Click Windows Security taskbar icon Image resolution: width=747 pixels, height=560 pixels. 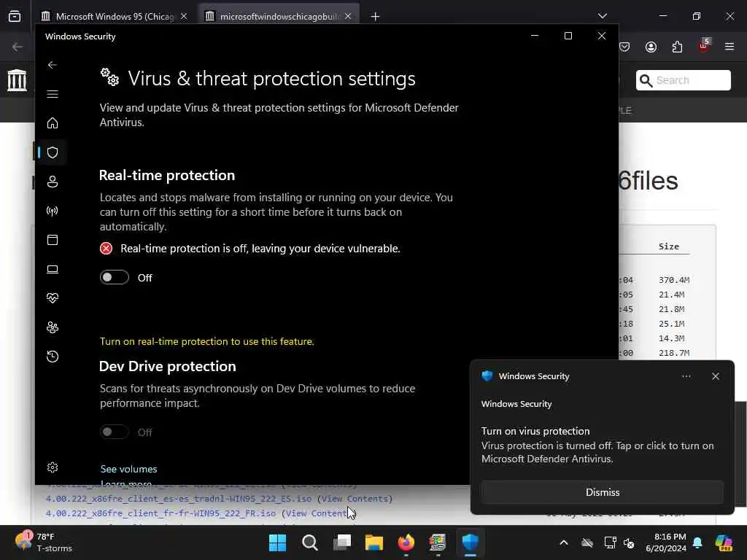[x=471, y=542]
